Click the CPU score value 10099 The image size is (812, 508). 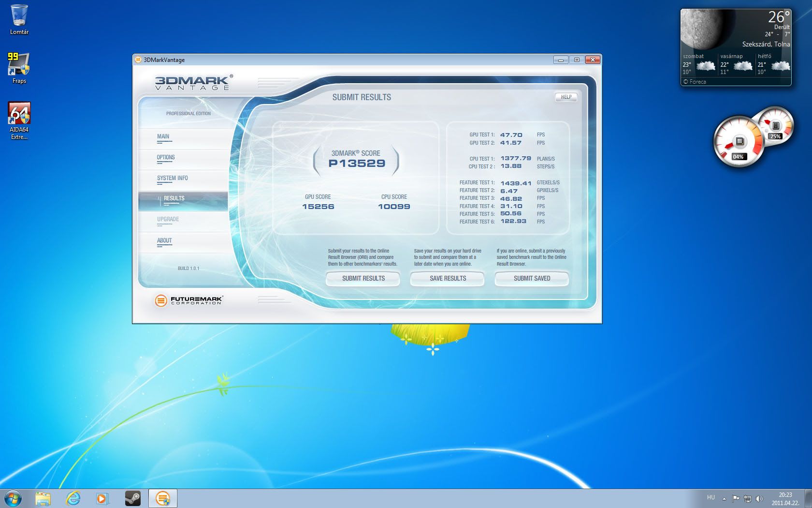tap(394, 207)
